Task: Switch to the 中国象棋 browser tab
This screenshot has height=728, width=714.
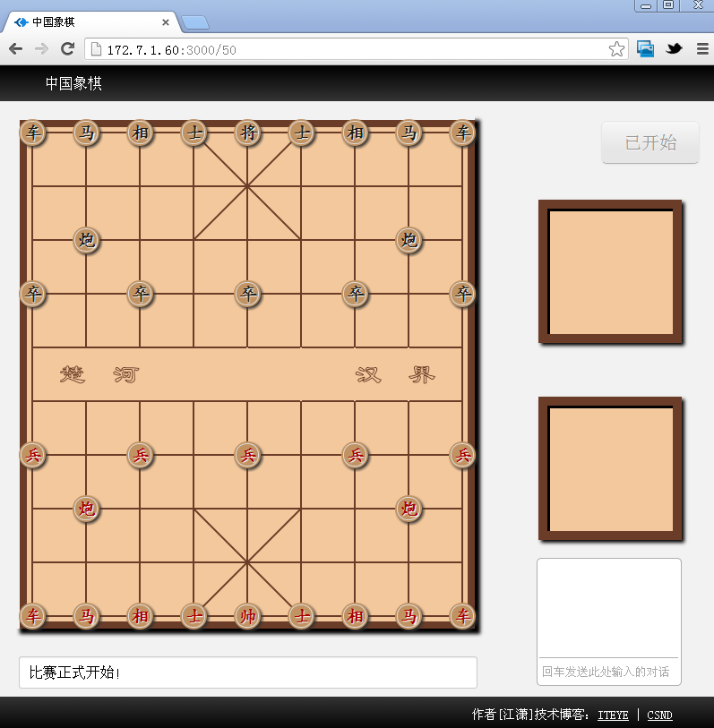Action: tap(90, 21)
